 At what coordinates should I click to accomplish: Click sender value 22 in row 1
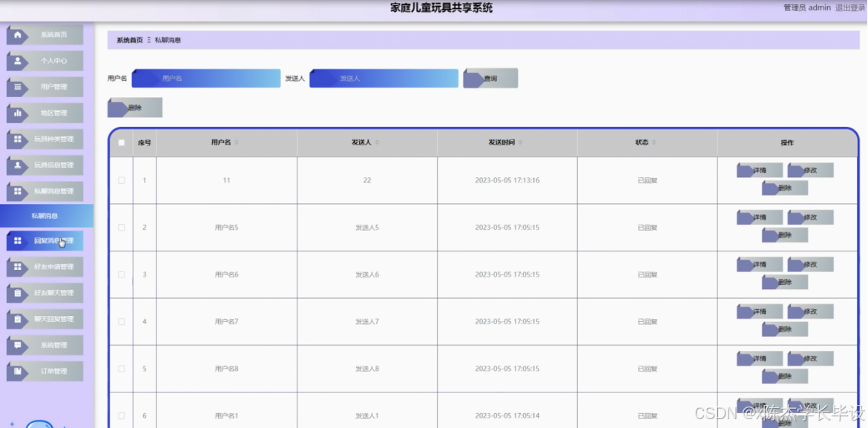367,180
